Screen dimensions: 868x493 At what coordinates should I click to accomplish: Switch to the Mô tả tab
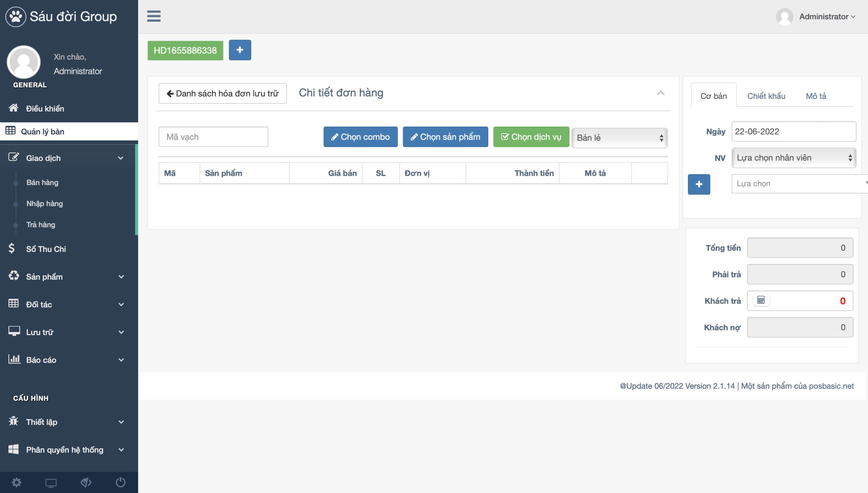pos(816,96)
